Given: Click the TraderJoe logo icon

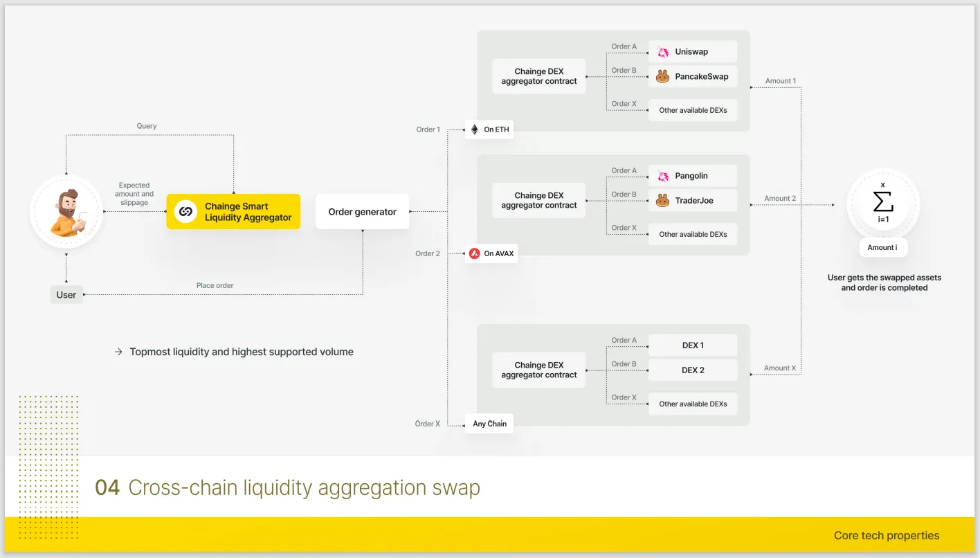Looking at the screenshot, I should tap(663, 201).
